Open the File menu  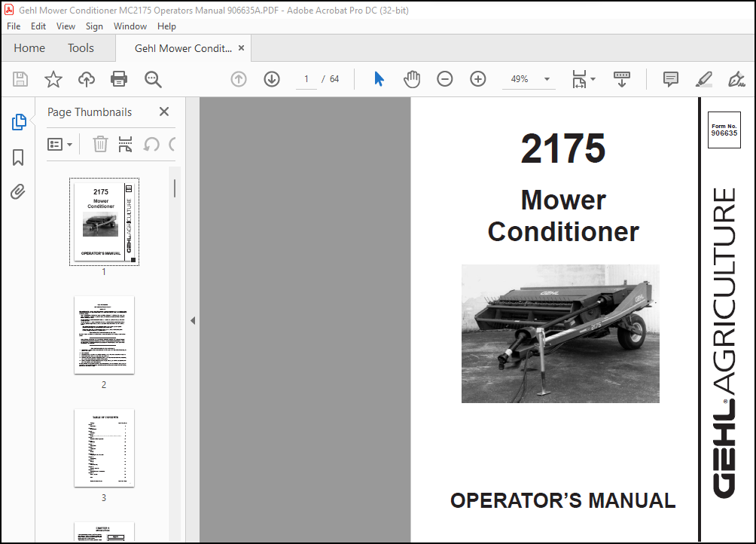tap(14, 26)
